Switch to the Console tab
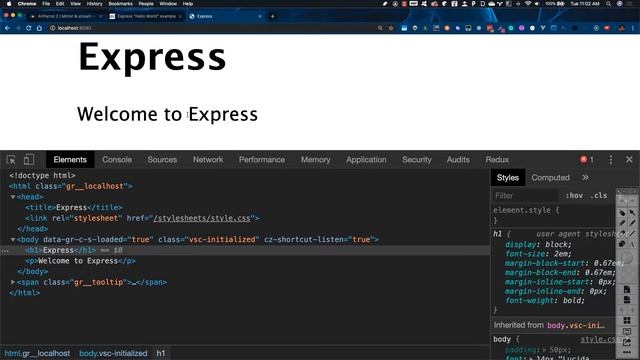 (x=117, y=160)
